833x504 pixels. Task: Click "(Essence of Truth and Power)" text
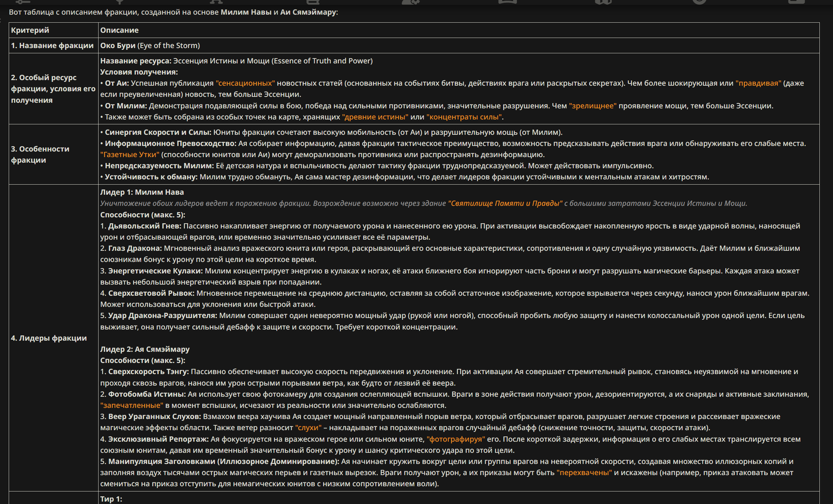coord(322,61)
